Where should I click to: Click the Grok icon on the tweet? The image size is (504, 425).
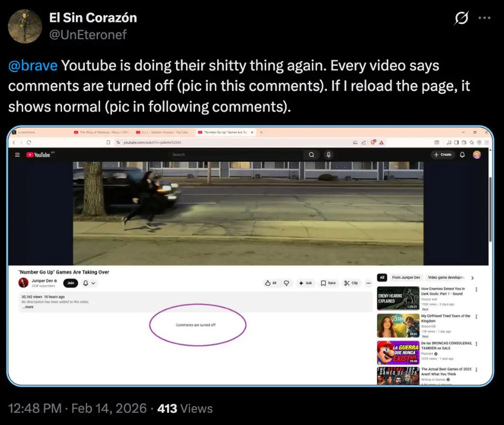click(461, 18)
